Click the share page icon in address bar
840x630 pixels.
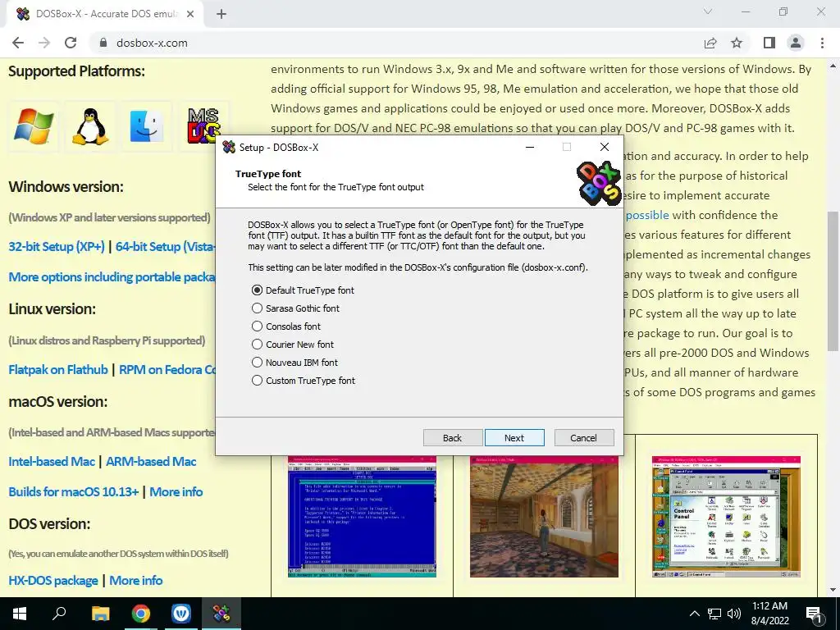(710, 43)
